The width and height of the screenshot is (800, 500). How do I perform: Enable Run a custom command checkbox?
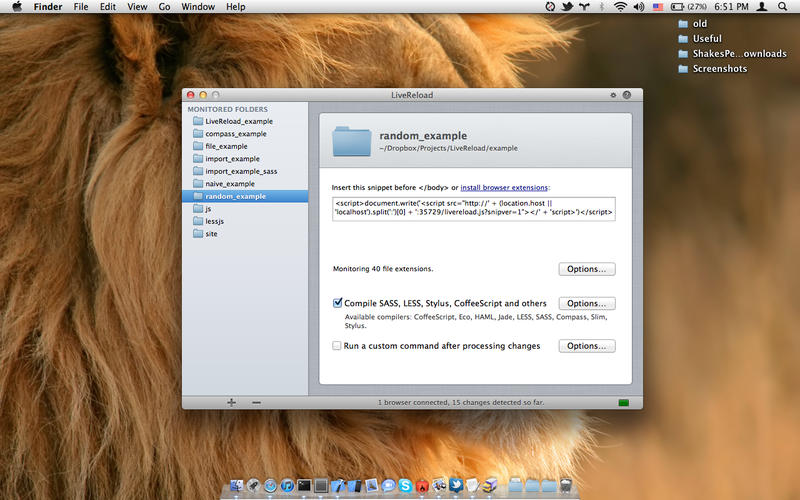[337, 345]
